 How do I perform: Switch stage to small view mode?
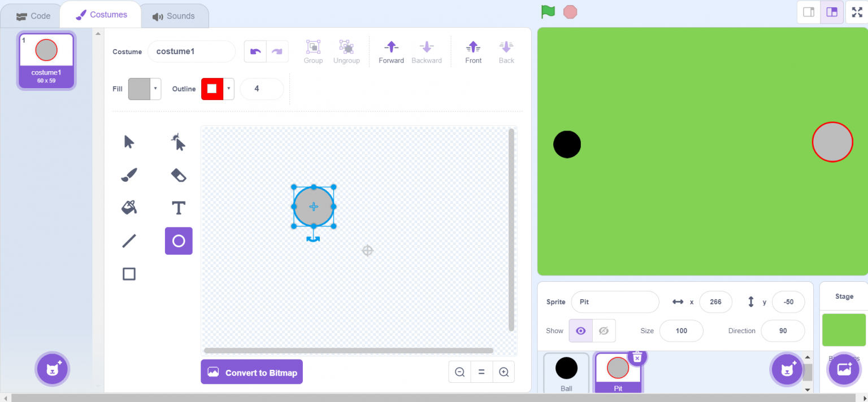point(808,11)
